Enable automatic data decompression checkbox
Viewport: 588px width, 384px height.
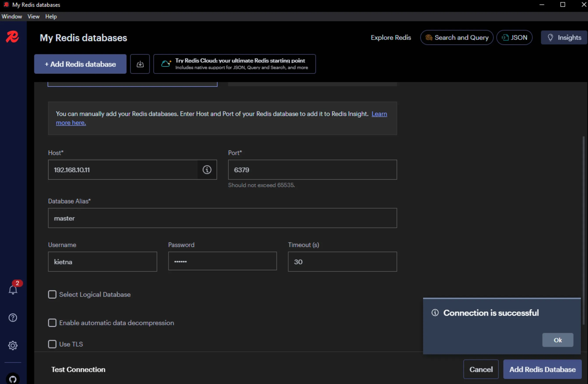point(52,323)
